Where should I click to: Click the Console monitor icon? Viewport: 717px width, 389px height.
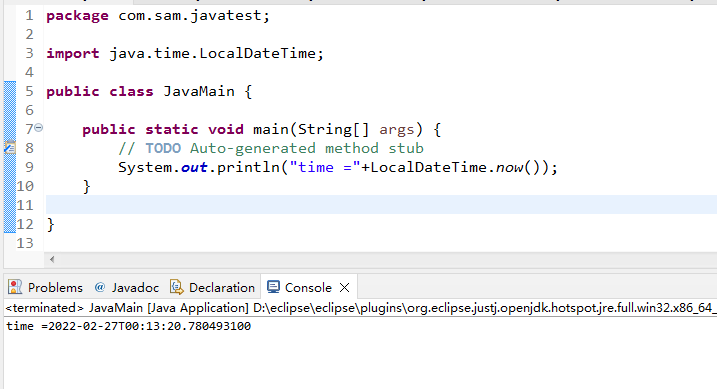click(x=273, y=287)
